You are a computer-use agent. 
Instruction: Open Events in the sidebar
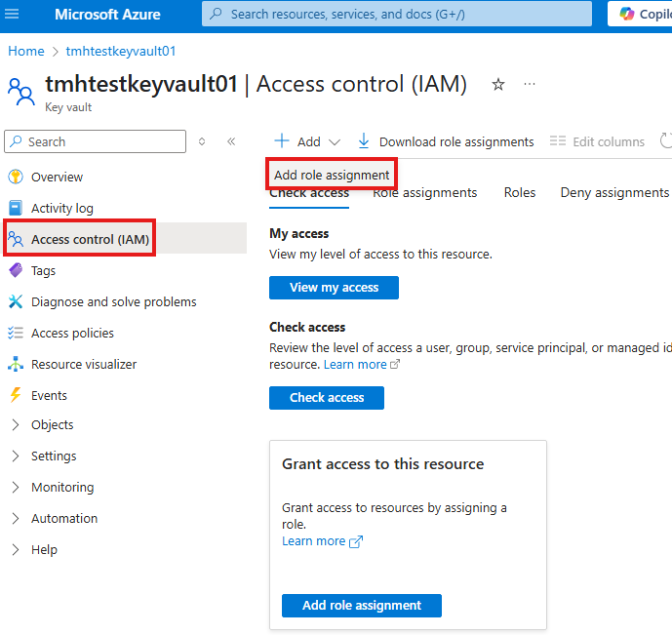click(49, 395)
